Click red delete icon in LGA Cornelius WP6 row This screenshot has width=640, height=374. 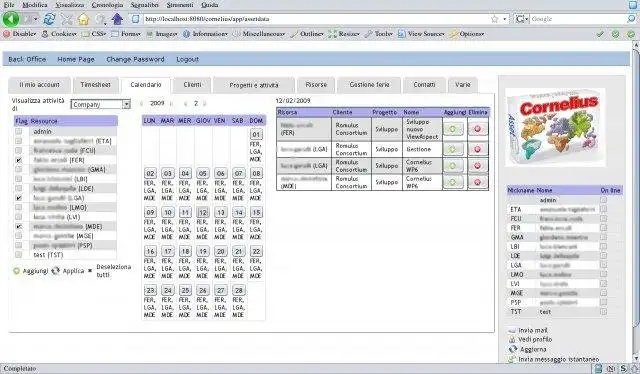(x=478, y=166)
